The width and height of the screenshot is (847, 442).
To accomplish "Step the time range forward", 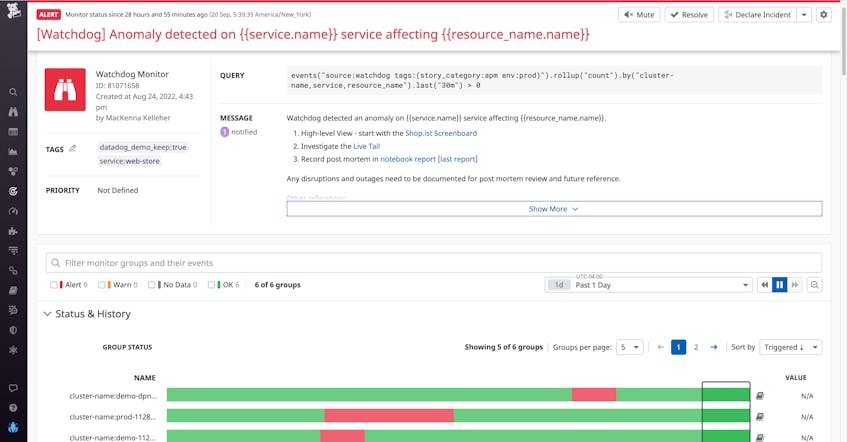I will click(795, 285).
